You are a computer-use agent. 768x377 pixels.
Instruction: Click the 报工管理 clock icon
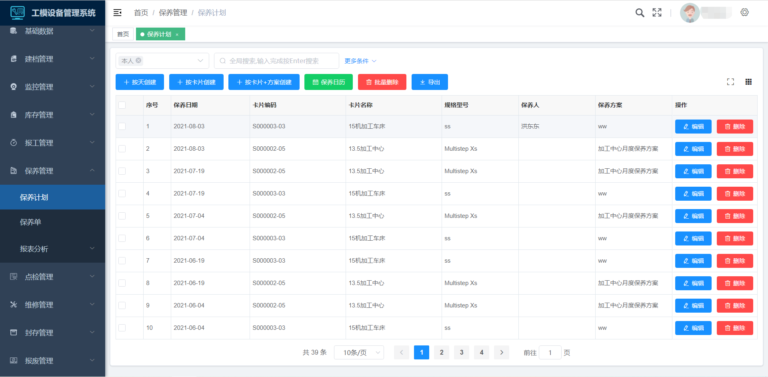14,142
